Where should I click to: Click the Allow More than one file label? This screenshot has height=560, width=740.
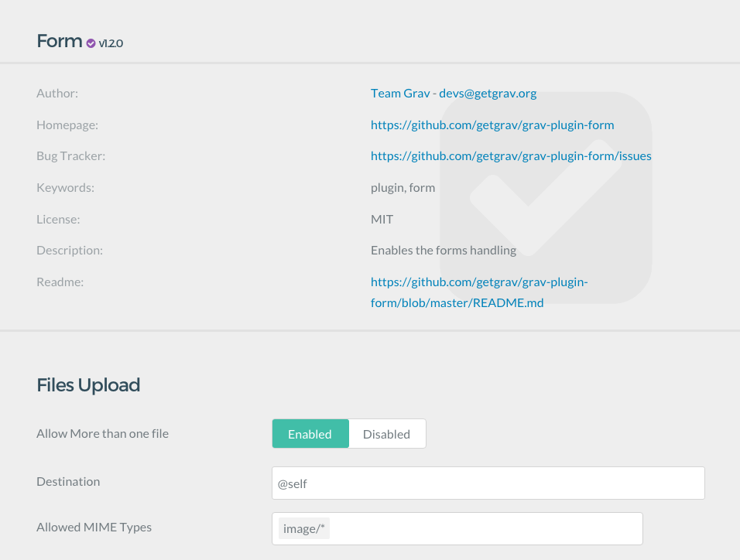pos(102,433)
